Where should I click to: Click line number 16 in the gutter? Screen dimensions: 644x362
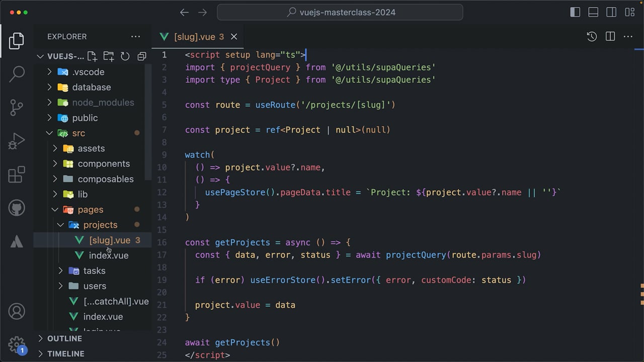(162, 242)
